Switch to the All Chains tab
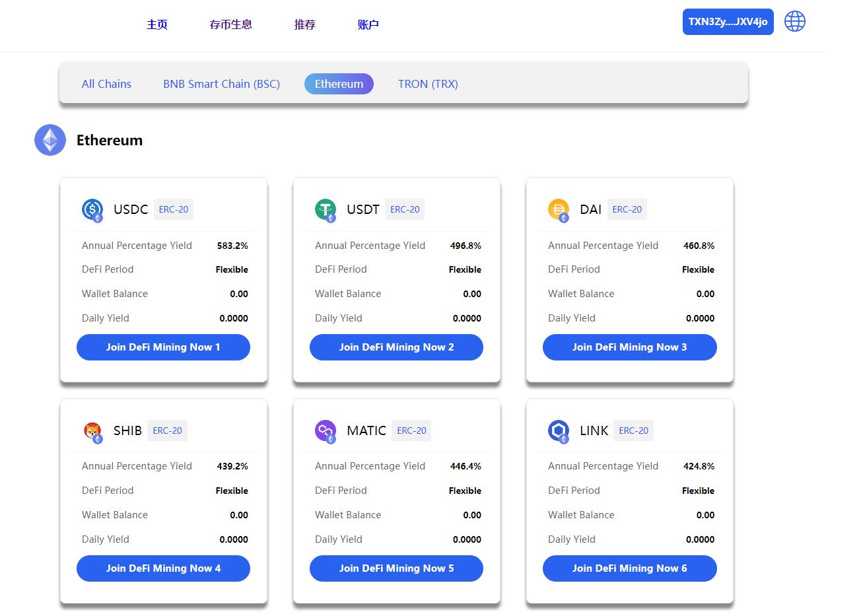This screenshot has height=616, width=861. [x=106, y=84]
